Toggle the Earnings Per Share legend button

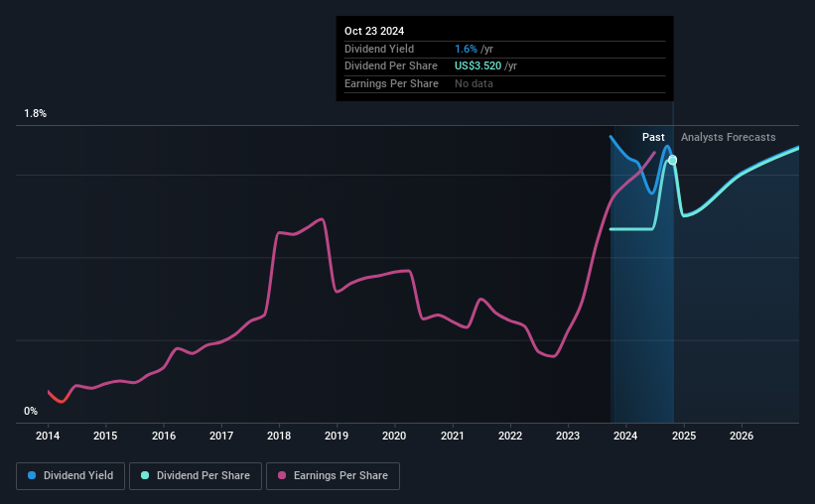[x=334, y=475]
